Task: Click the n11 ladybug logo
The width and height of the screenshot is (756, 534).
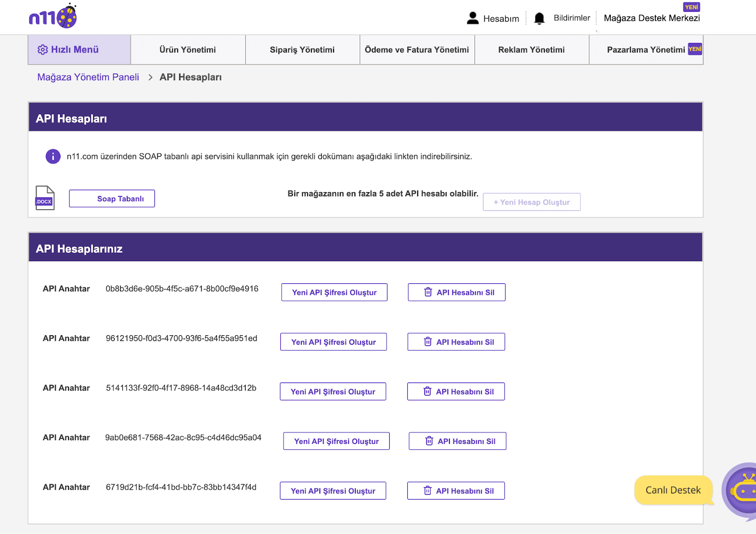Action: pyautogui.click(x=53, y=17)
